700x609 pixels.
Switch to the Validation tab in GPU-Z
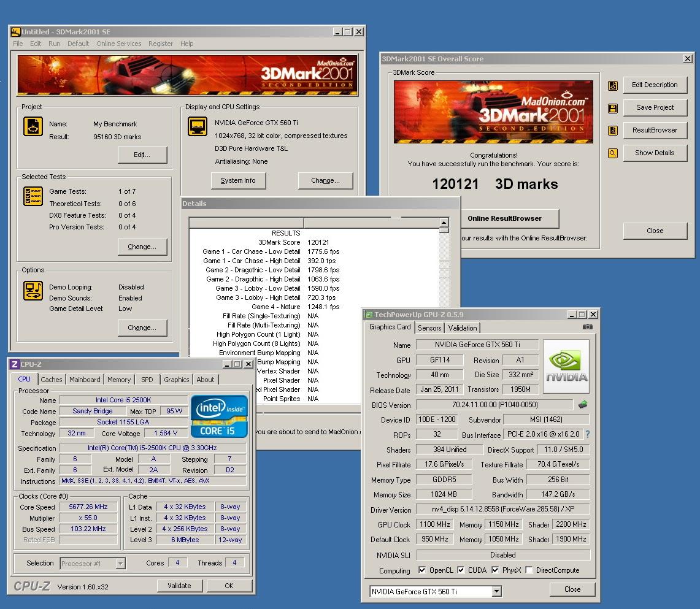click(x=463, y=328)
